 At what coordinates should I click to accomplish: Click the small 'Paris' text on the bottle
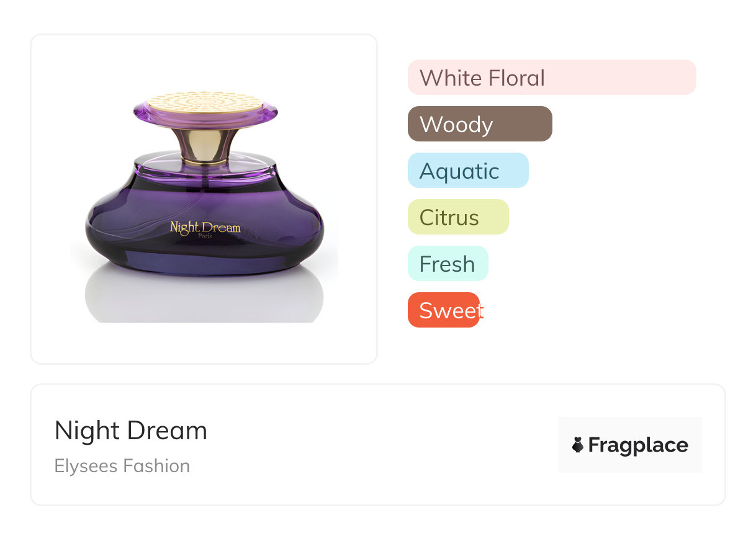pyautogui.click(x=205, y=236)
